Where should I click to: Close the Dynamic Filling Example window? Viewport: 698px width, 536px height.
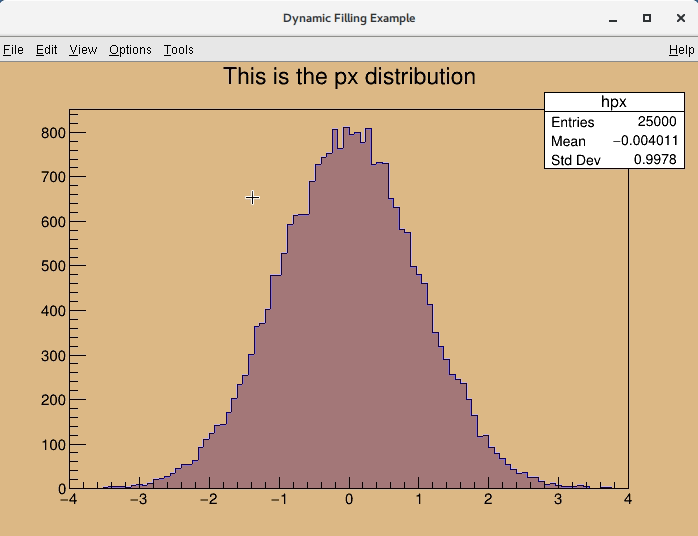(679, 18)
